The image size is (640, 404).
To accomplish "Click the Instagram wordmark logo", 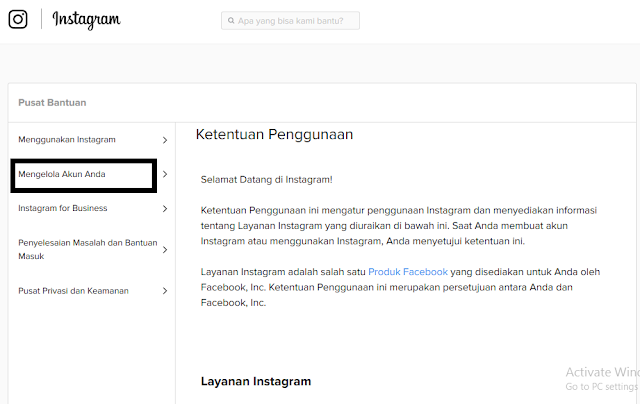I will coord(87,20).
